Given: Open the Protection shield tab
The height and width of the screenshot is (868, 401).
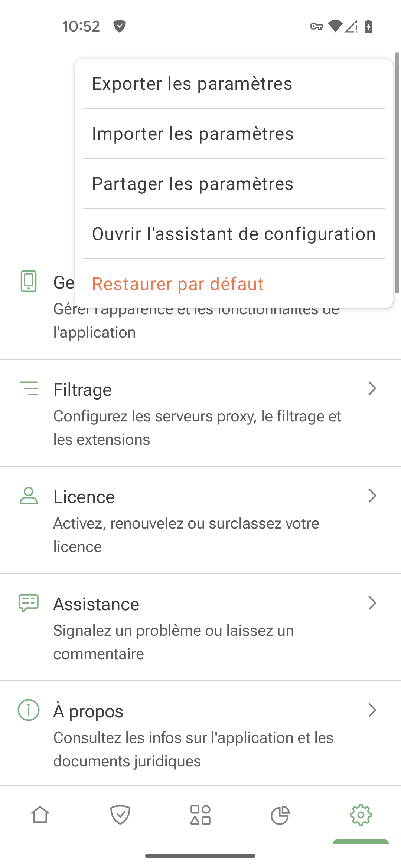Looking at the screenshot, I should (120, 815).
